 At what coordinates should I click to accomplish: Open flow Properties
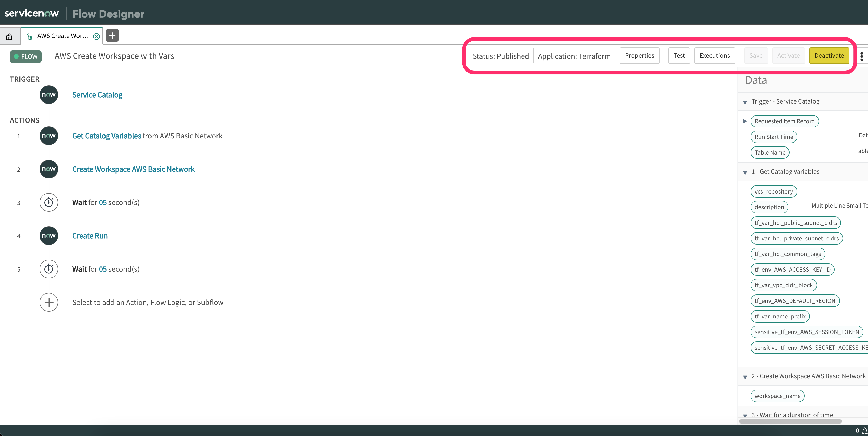tap(639, 56)
